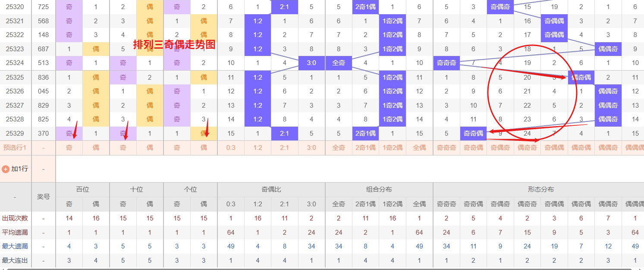Toggle 0:3 in the 预选行1 row
The width and height of the screenshot is (644, 270).
click(x=231, y=148)
